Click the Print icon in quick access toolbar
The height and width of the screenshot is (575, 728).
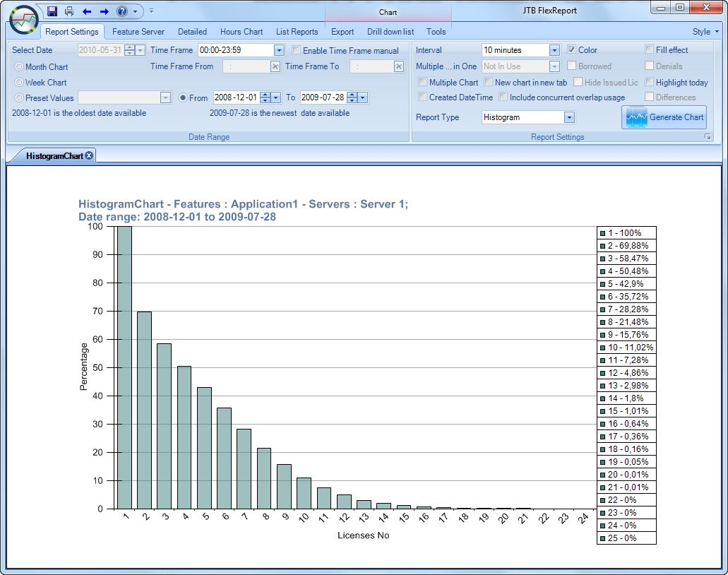[x=69, y=11]
